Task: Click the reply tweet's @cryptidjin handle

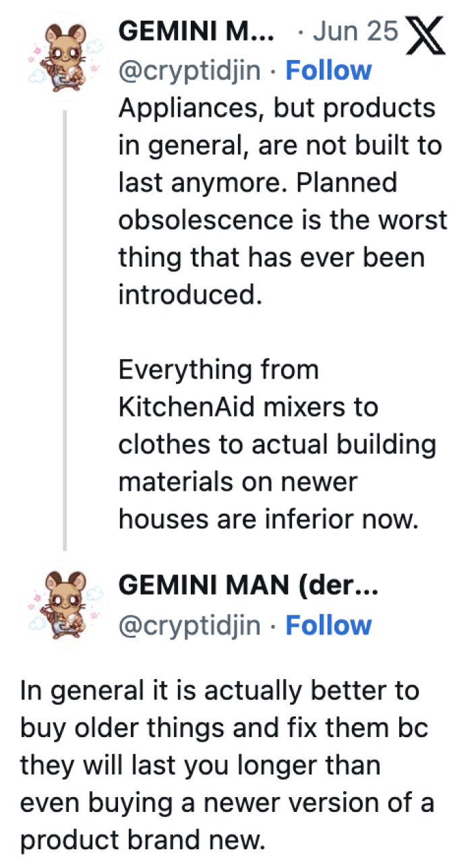Action: (189, 625)
